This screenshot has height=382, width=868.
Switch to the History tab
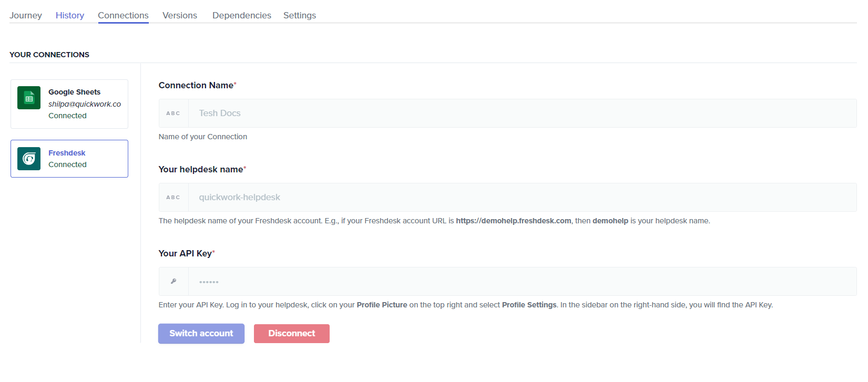(70, 15)
